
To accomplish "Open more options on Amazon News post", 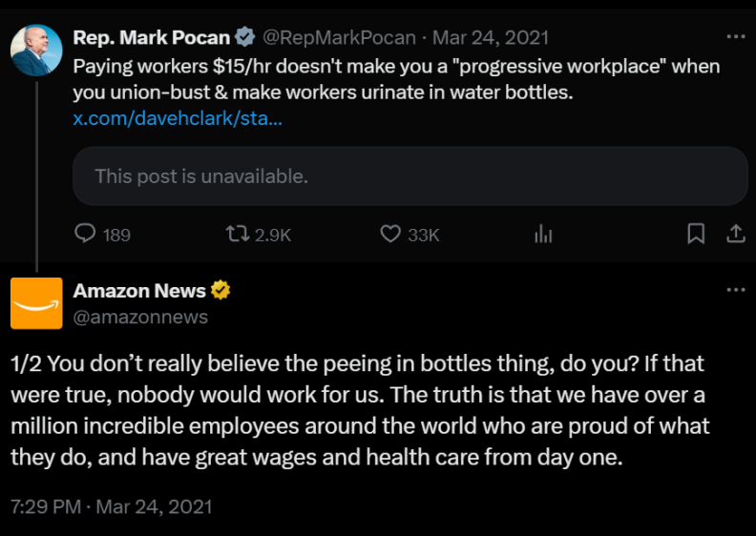I will pyautogui.click(x=736, y=290).
